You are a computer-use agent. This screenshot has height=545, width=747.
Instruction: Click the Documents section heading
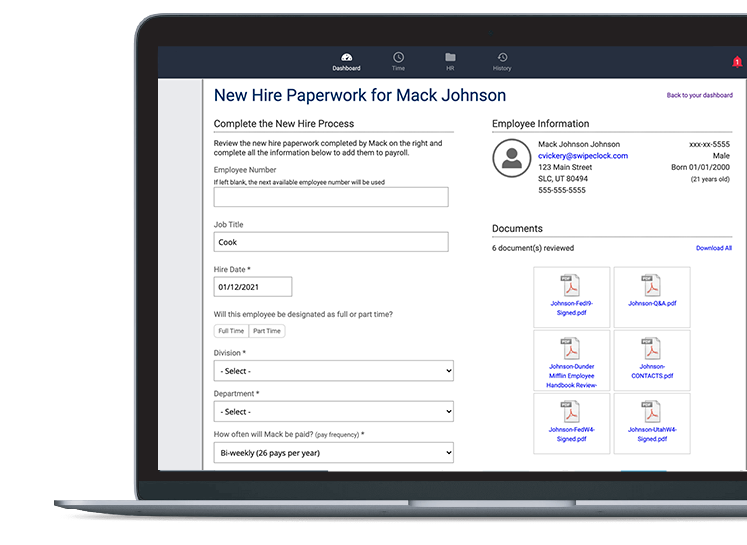[517, 228]
